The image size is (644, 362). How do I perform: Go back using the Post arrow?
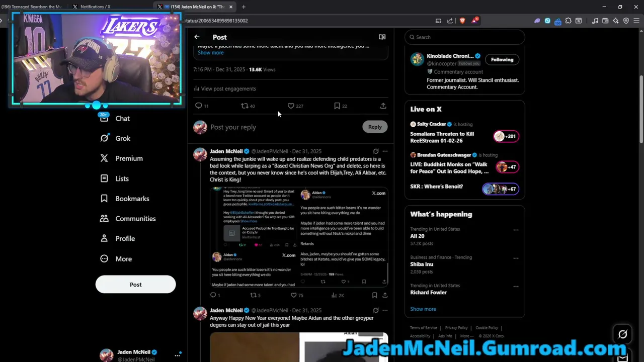click(197, 37)
